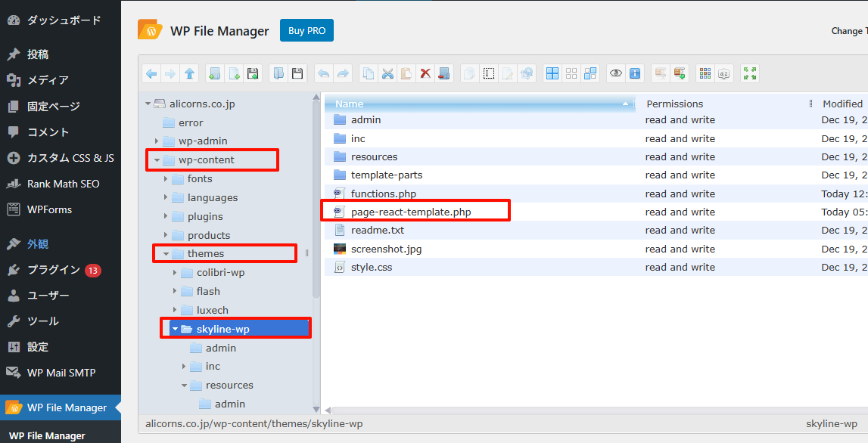Sort files by Name column header
Image resolution: width=868 pixels, height=443 pixels.
pyautogui.click(x=477, y=104)
